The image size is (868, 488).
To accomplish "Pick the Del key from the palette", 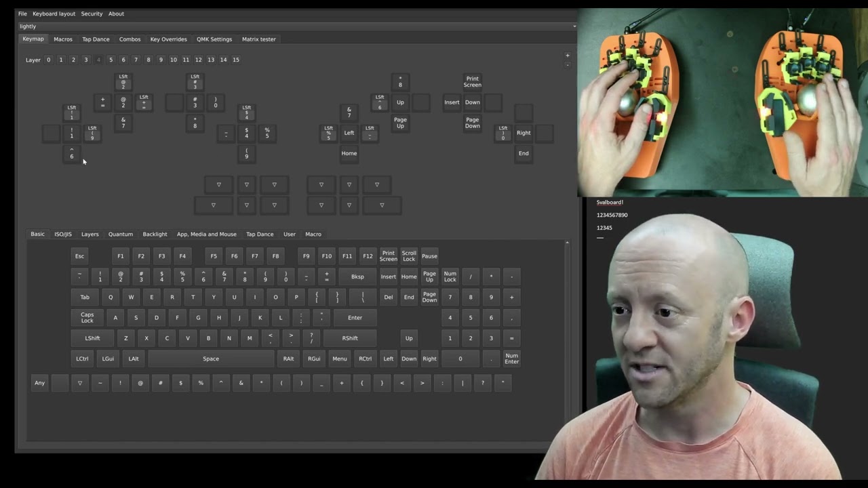I will [388, 297].
